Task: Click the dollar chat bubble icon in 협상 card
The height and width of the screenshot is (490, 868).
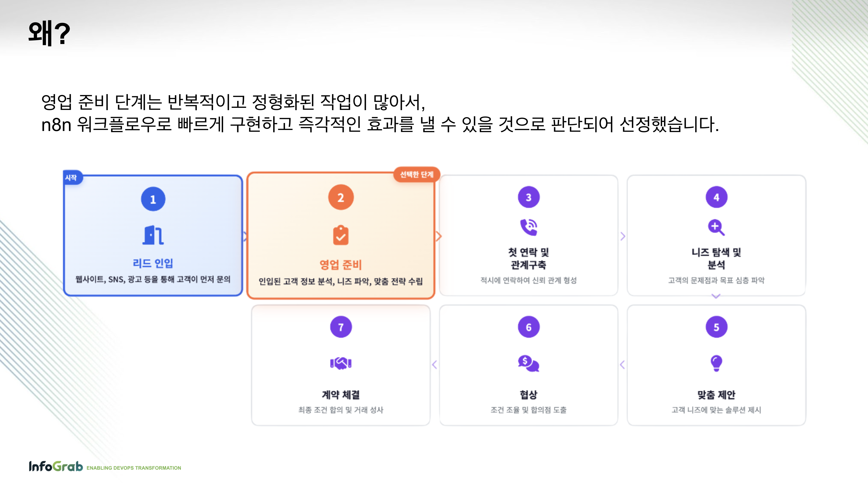Action: click(528, 363)
